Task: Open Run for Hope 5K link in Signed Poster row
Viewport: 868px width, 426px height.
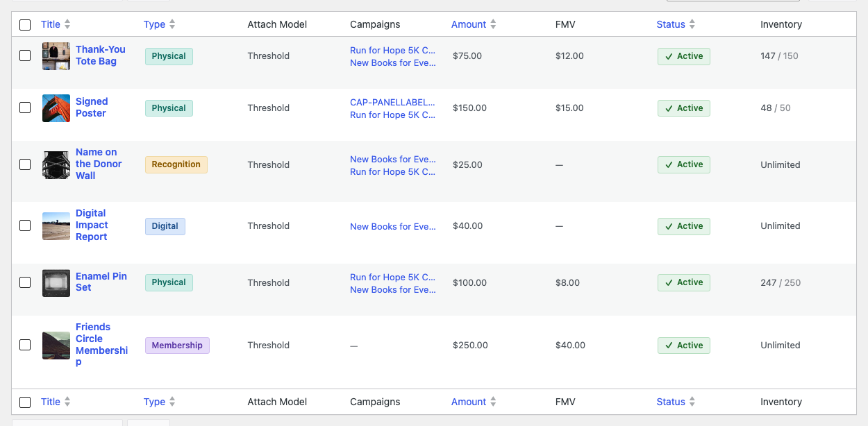Action: (x=393, y=114)
